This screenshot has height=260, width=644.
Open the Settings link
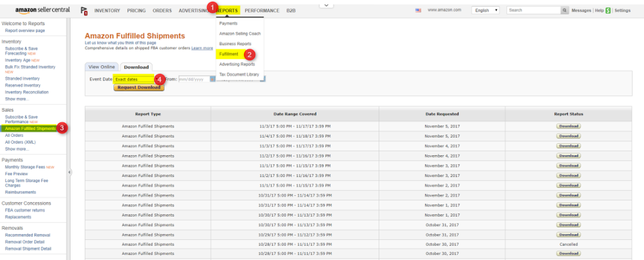(622, 11)
